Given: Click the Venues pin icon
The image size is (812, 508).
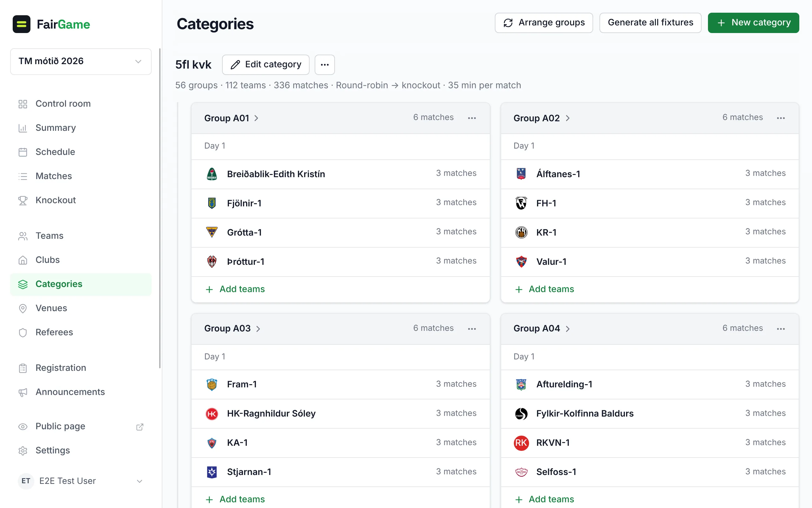Looking at the screenshot, I should tap(23, 308).
